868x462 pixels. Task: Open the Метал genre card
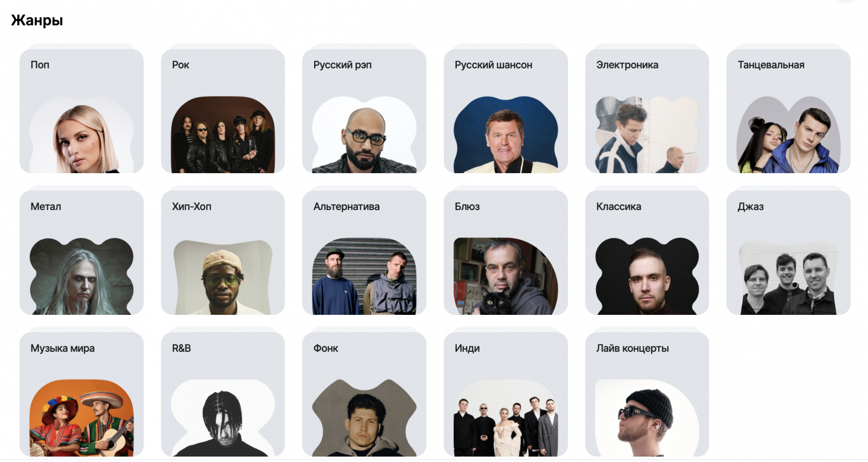81,252
